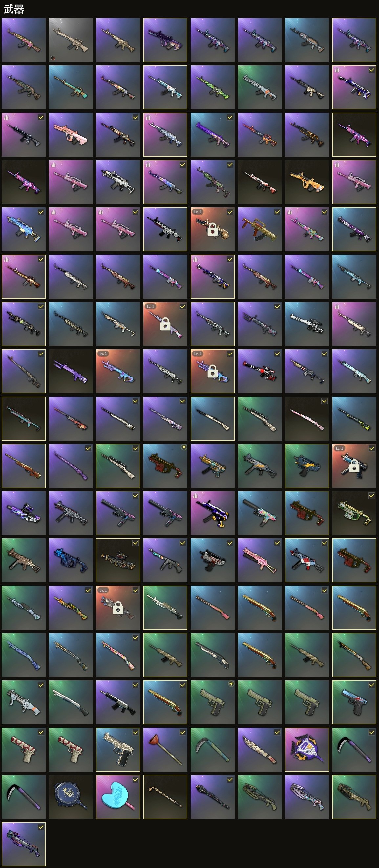
Task: Select the camo-bladed machete skin
Action: point(260,750)
